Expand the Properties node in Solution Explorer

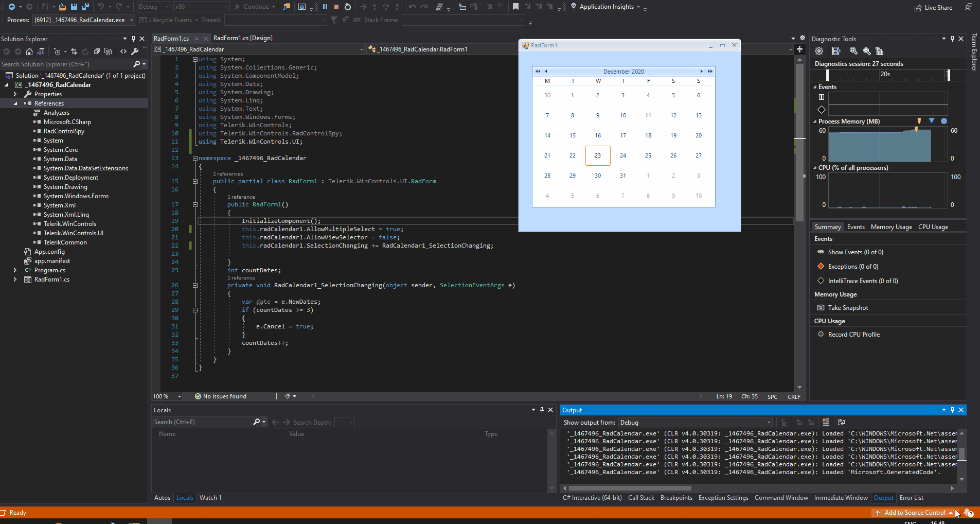tap(15, 94)
